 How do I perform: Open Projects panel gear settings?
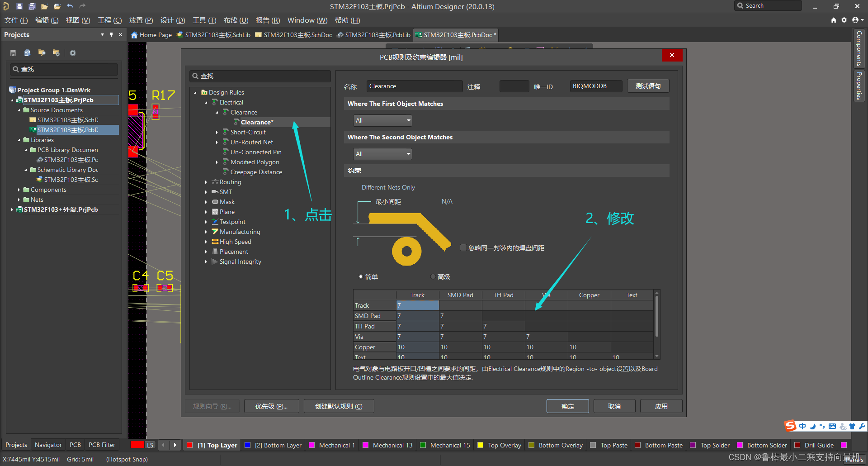point(73,53)
